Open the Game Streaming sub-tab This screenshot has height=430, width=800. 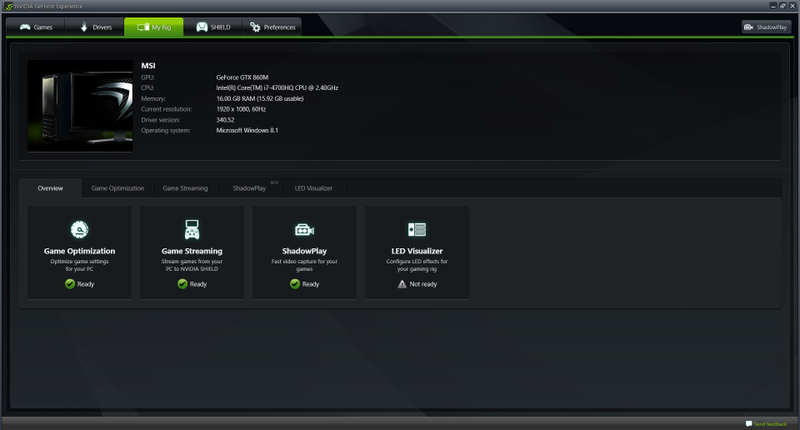click(x=185, y=188)
